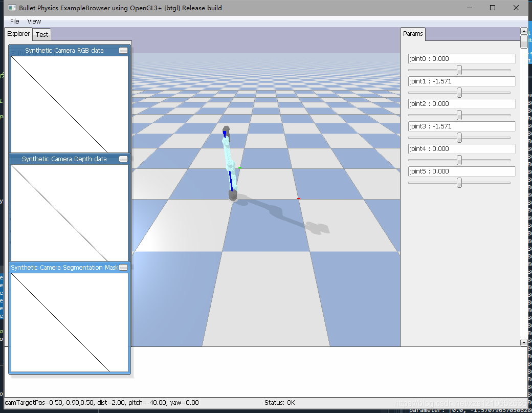Minimize the Synthetic Camera Depth data panel
This screenshot has width=532, height=413.
point(123,159)
